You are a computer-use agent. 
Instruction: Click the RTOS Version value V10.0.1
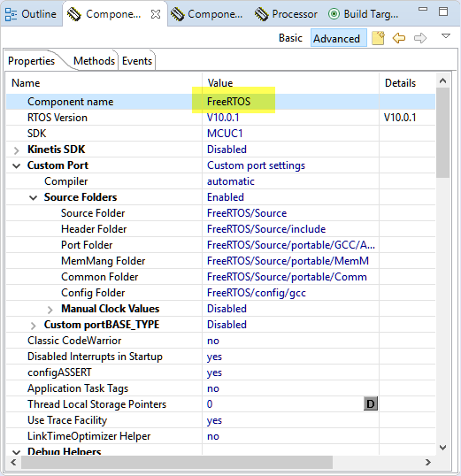point(223,118)
